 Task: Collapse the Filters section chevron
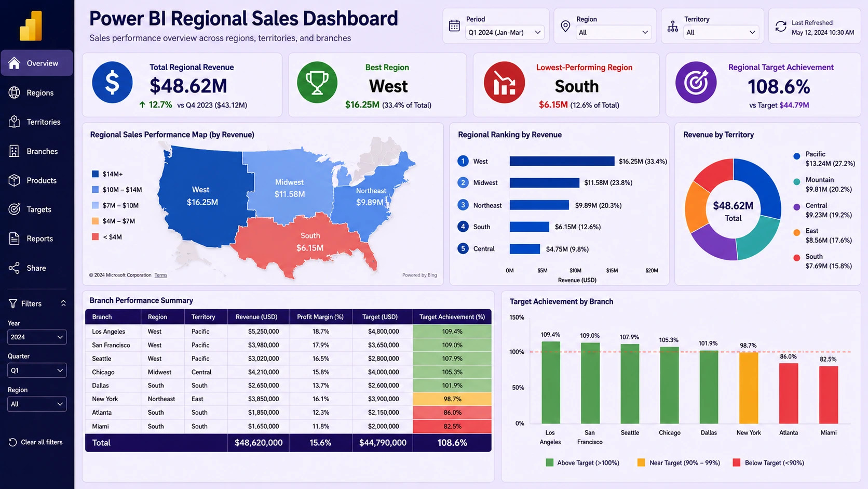[63, 303]
